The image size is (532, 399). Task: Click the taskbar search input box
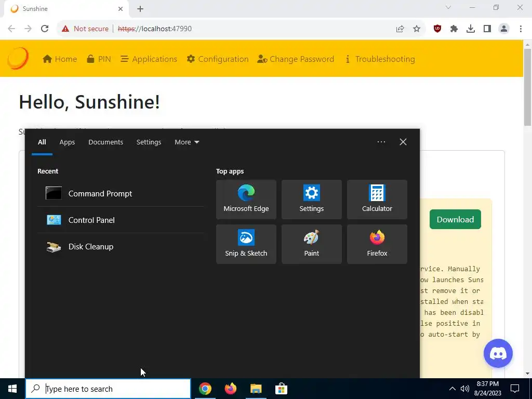click(108, 389)
